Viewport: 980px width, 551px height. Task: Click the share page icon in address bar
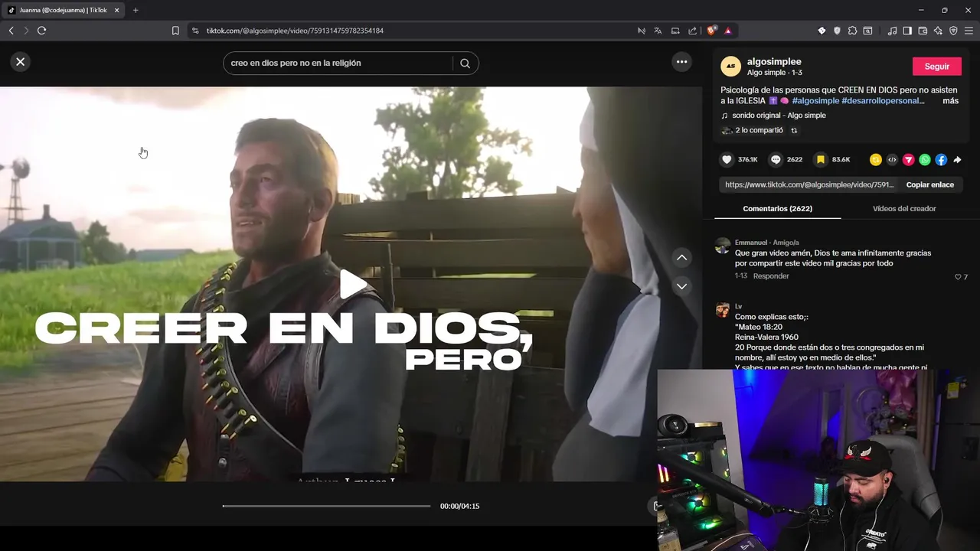click(692, 31)
